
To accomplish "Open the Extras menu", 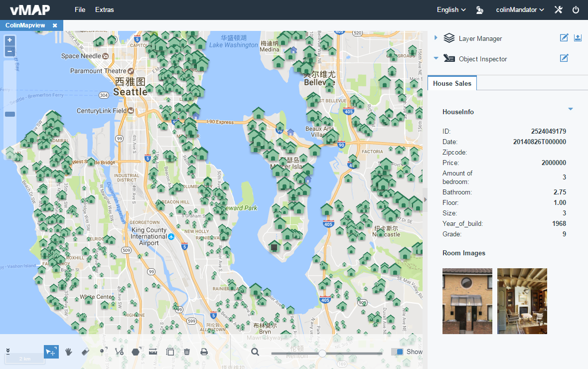I will tap(104, 10).
